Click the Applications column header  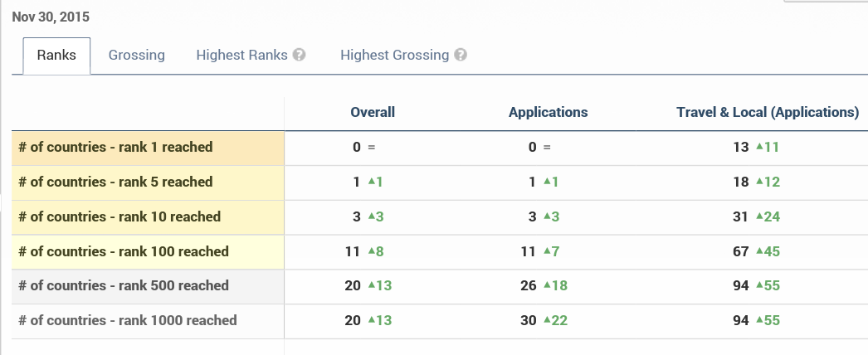(x=548, y=112)
